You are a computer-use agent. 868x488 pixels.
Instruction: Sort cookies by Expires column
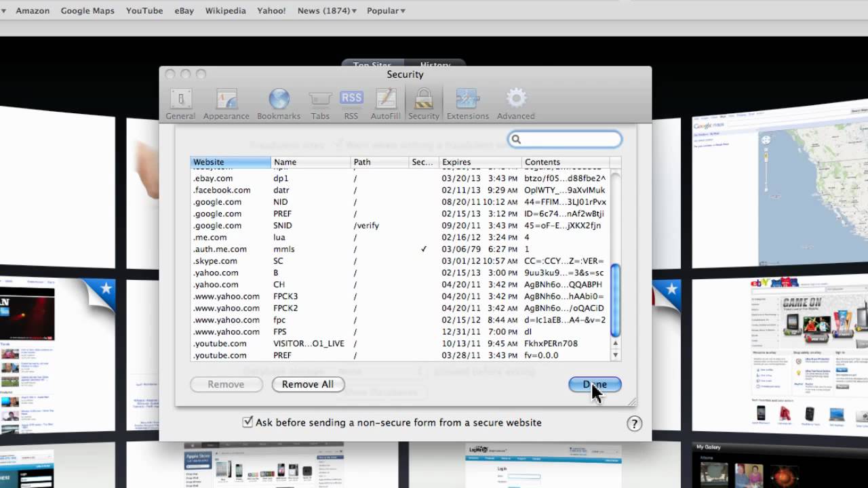[480, 162]
